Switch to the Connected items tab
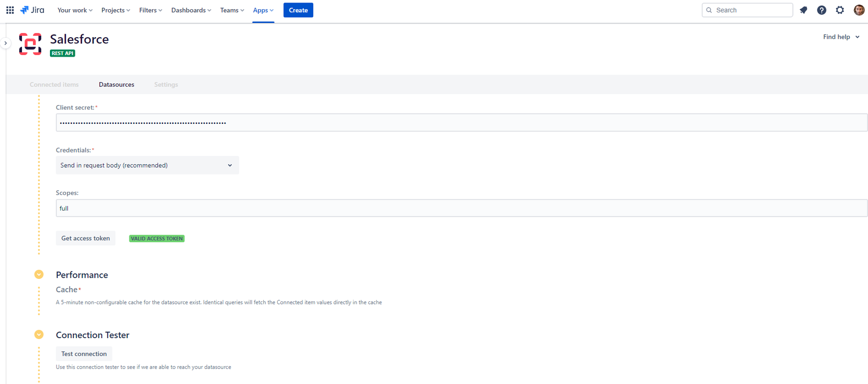 click(54, 85)
